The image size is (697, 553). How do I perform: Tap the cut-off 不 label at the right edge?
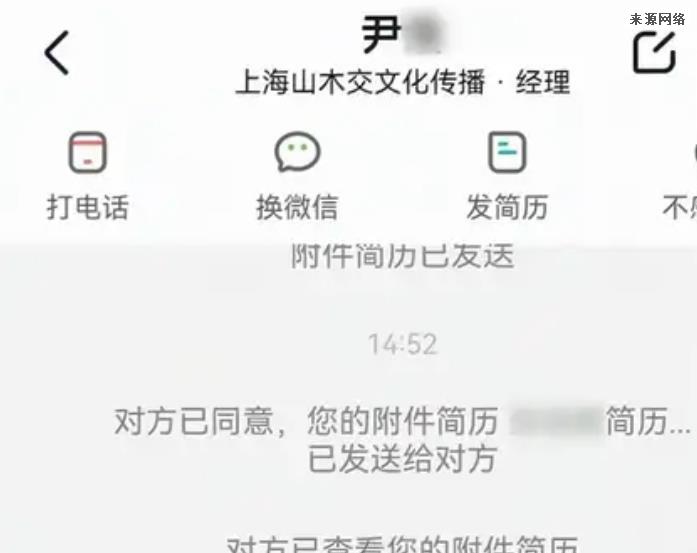[x=679, y=207]
